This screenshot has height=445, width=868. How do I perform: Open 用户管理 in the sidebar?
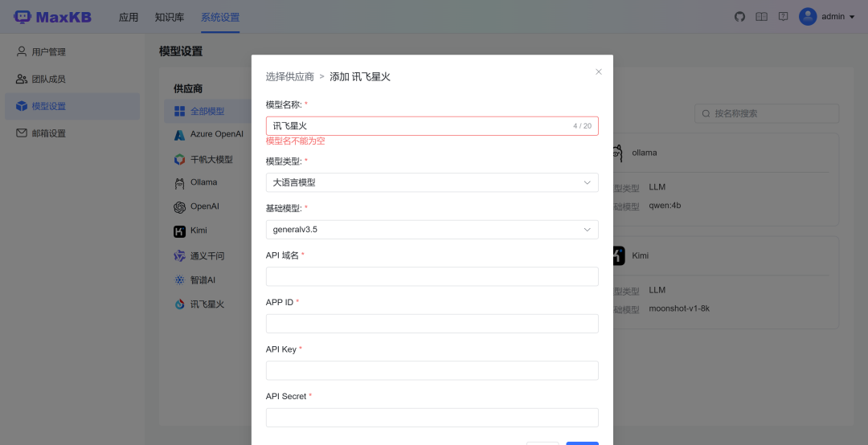(72, 51)
